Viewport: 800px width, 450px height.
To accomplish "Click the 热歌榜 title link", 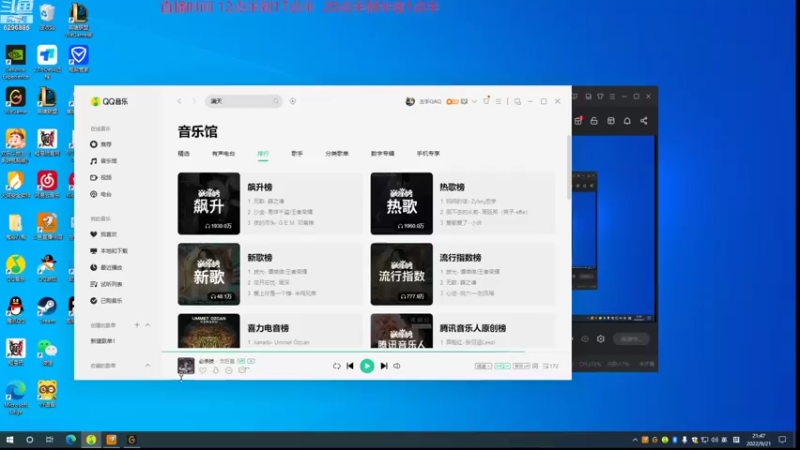I will (452, 187).
